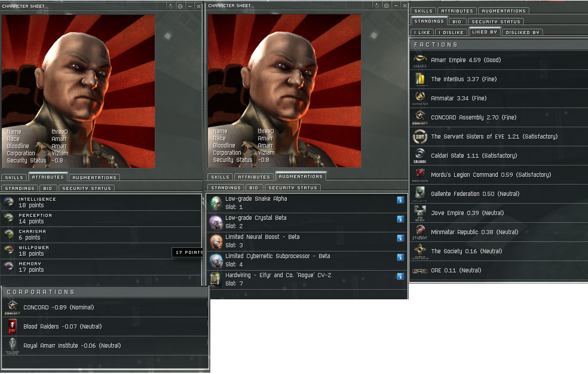
Task: Select the Liked By standings filter
Action: [x=485, y=32]
